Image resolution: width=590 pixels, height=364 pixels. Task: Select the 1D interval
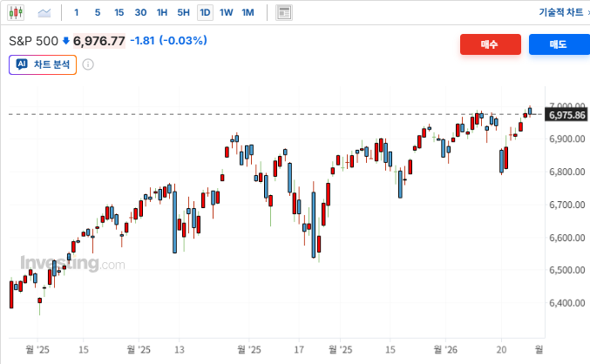(205, 13)
